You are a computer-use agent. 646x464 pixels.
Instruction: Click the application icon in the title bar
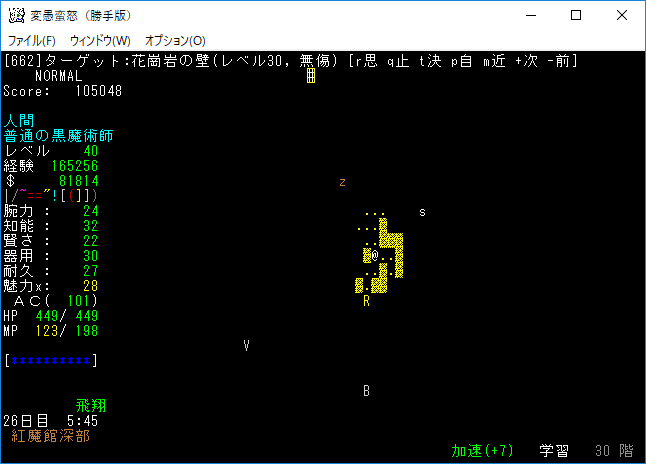tap(16, 15)
